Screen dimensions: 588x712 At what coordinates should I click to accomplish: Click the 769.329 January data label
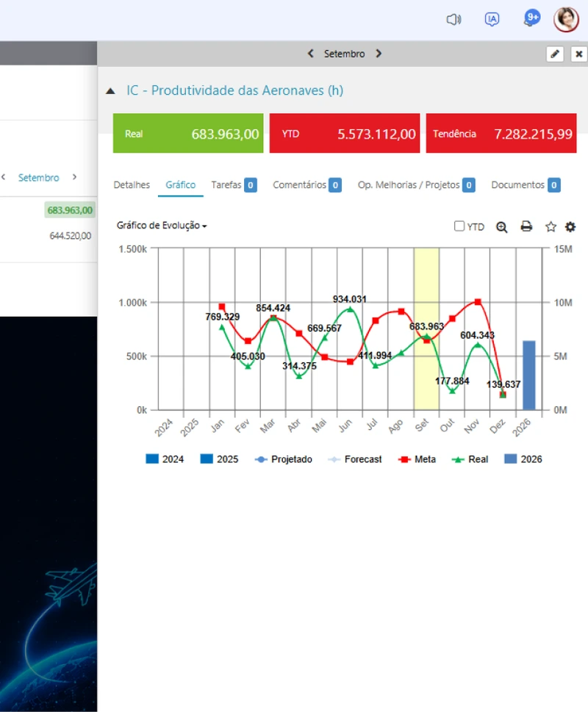(x=222, y=317)
